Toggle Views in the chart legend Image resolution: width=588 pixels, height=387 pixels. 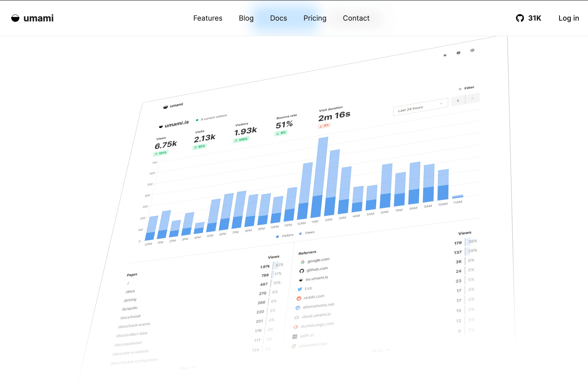tap(307, 233)
